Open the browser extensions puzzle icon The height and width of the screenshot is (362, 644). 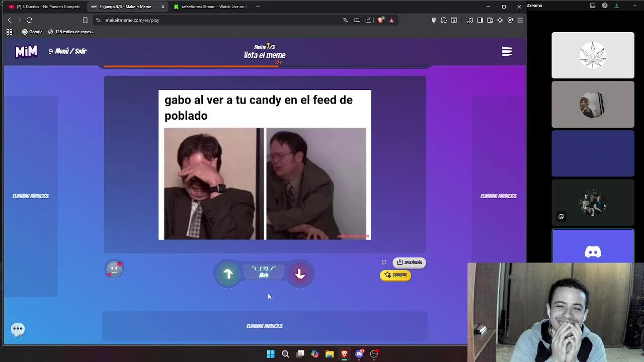[444, 20]
